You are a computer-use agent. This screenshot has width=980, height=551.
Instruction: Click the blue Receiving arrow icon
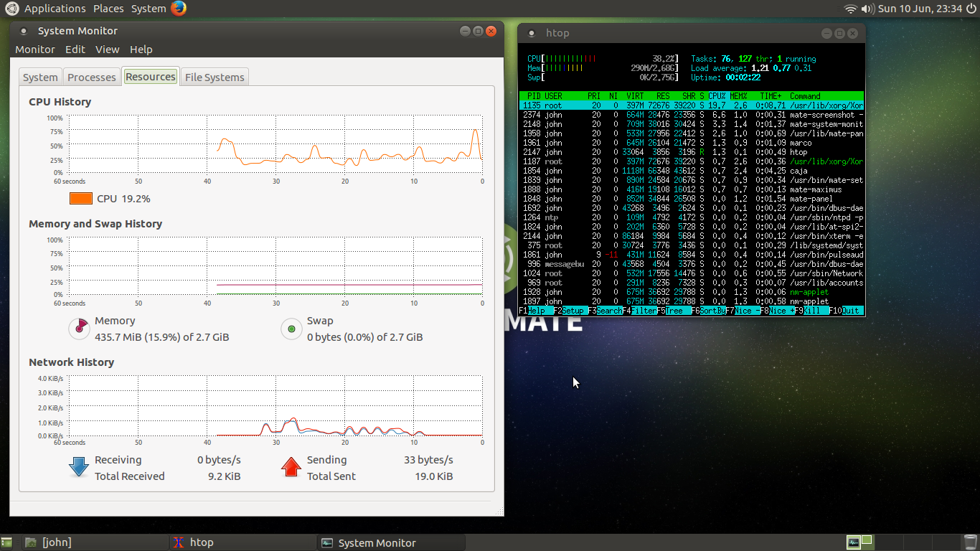pyautogui.click(x=78, y=467)
